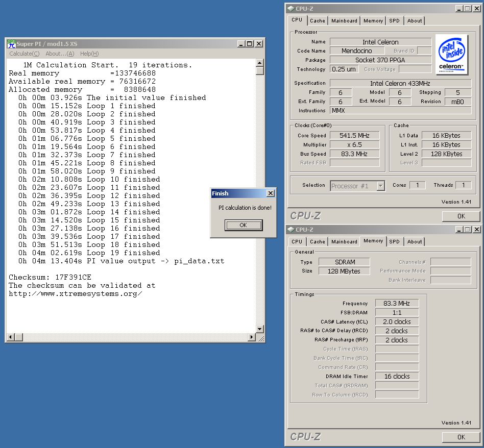This screenshot has height=448, width=484.
Task: Switch to Mainboard tab in upper CPU-Z
Action: (x=344, y=21)
